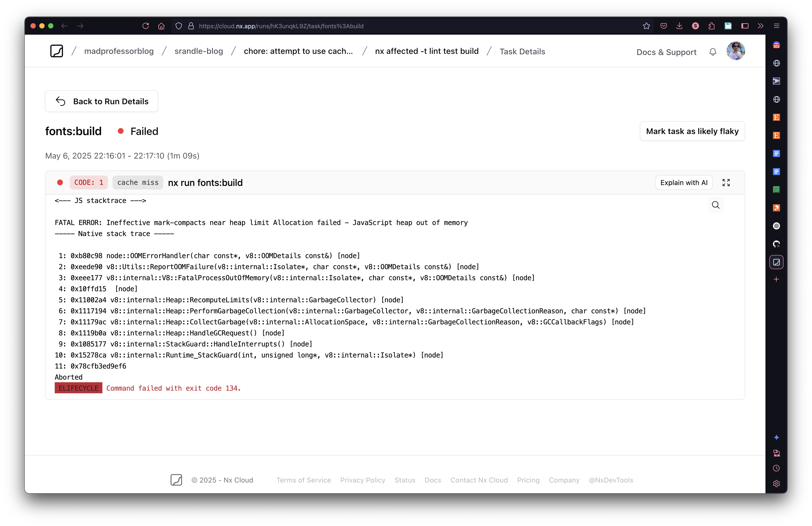This screenshot has width=812, height=526.
Task: Click the browser forward arrow
Action: 80,26
